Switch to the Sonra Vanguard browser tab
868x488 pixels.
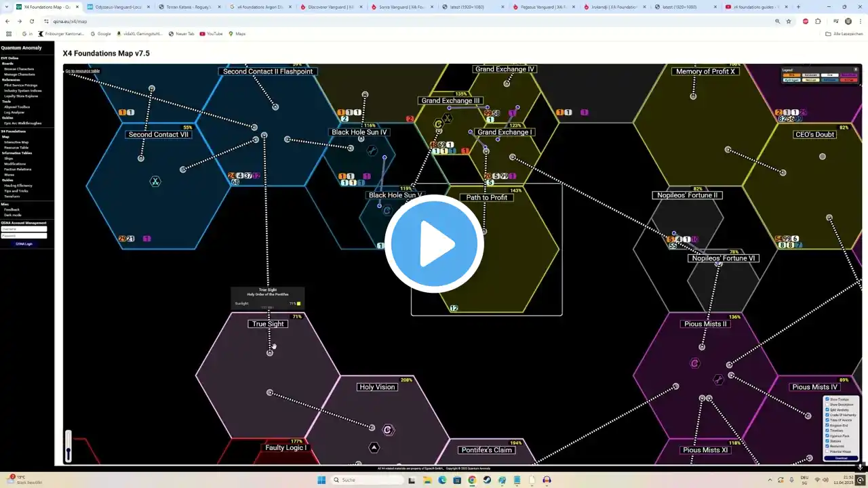[x=399, y=7]
